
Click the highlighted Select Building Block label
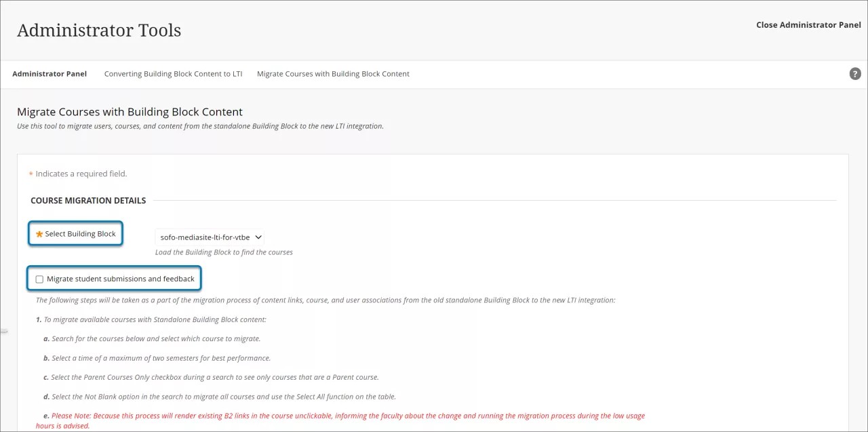pos(80,233)
